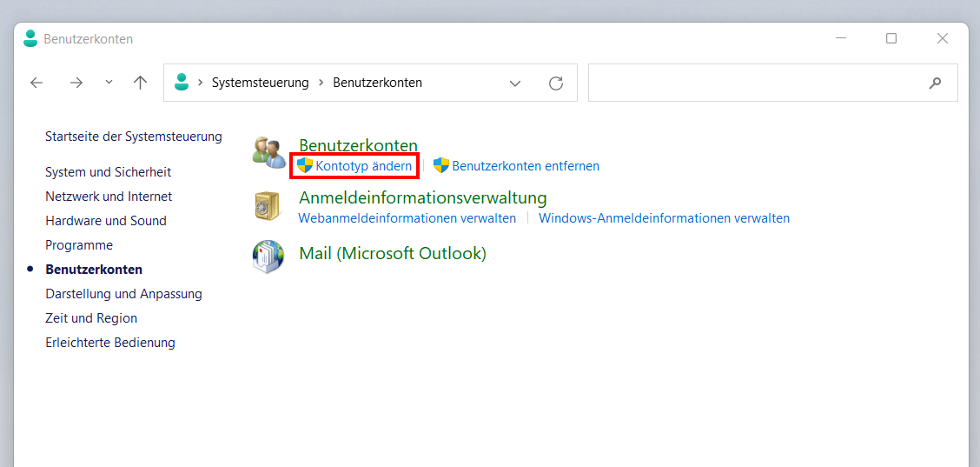Screen dimensions: 980x467
Task: Select Benutzerkonten breadcrumb segment
Action: [x=377, y=83]
